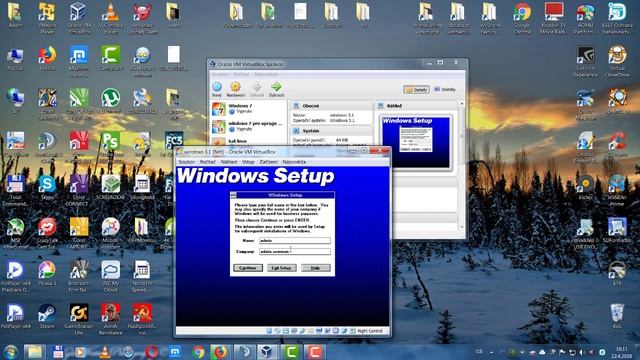
Task: Open the Adam user folder on desktop
Action: tap(15, 15)
